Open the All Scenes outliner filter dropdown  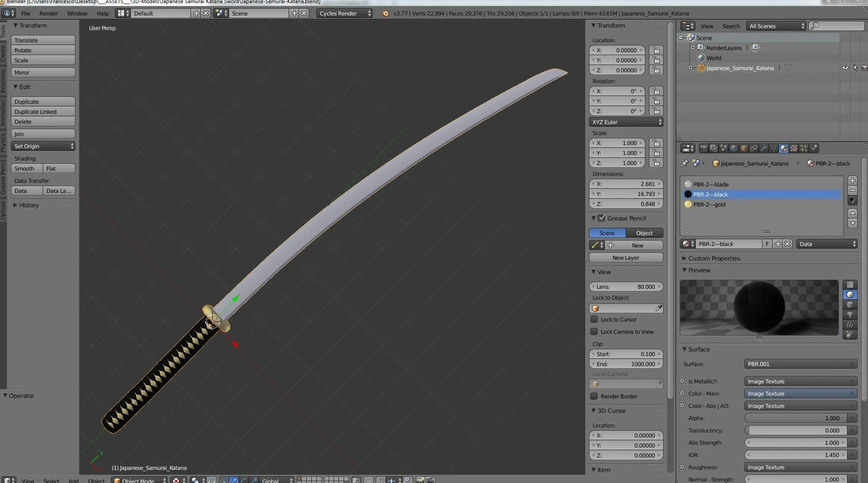click(x=776, y=26)
